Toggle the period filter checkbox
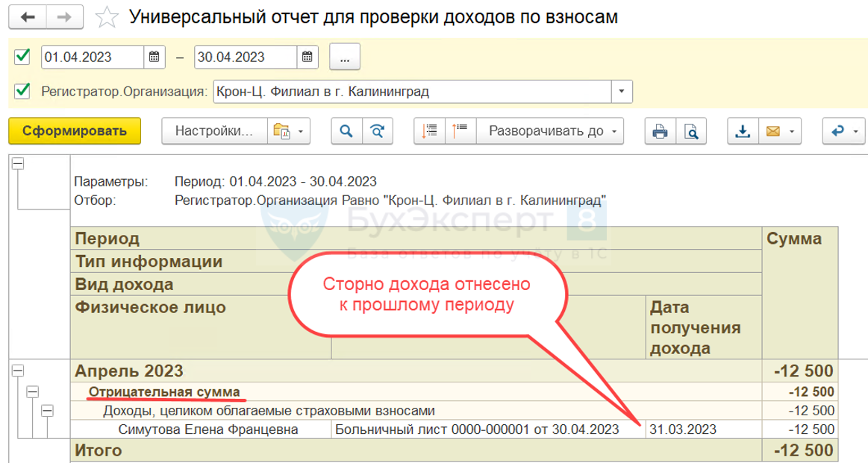868x463 pixels. pos(22,56)
